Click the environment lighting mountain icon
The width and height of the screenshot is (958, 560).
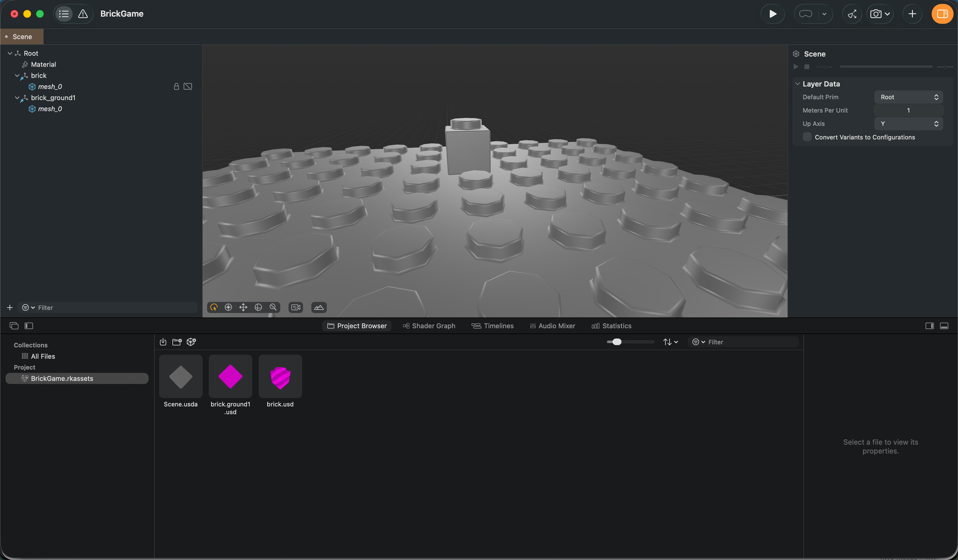tap(319, 308)
